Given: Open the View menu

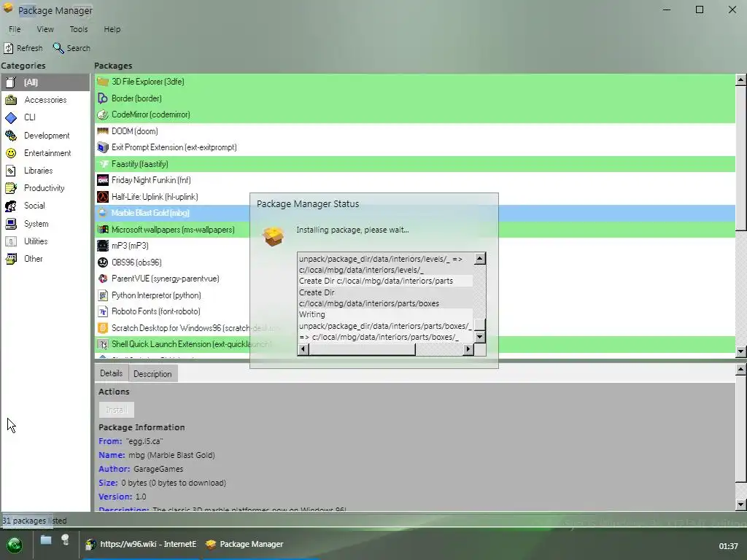Looking at the screenshot, I should [45, 29].
